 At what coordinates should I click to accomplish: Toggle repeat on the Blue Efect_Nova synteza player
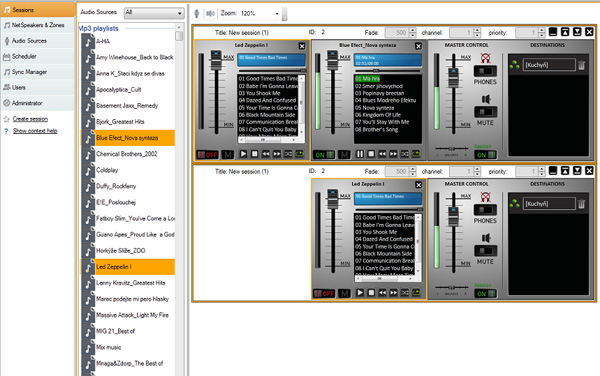[x=416, y=154]
